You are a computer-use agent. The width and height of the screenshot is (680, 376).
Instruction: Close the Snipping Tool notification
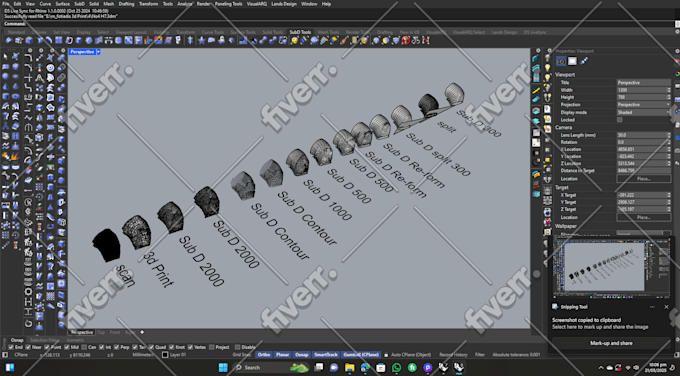pos(667,307)
